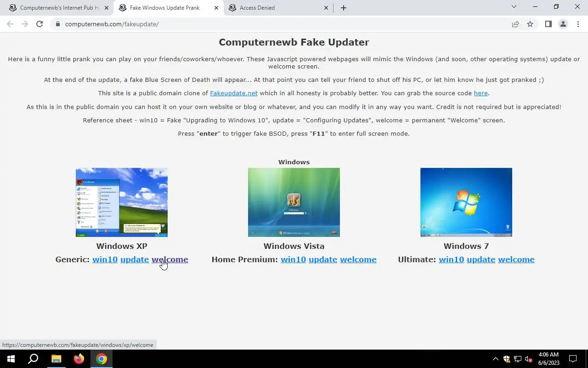Open Chrome's three-dot menu
Screen dimensions: 588x368
(x=578, y=24)
